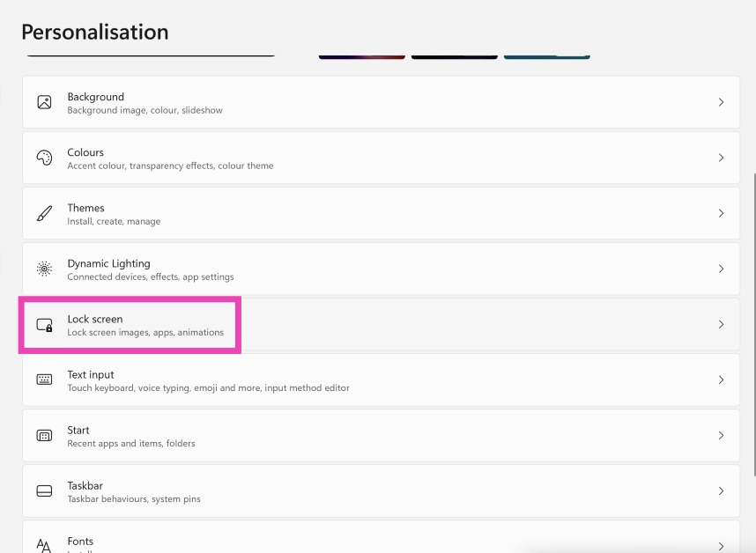Click the Lock screen padlock icon
The height and width of the screenshot is (553, 756).
[x=44, y=325]
